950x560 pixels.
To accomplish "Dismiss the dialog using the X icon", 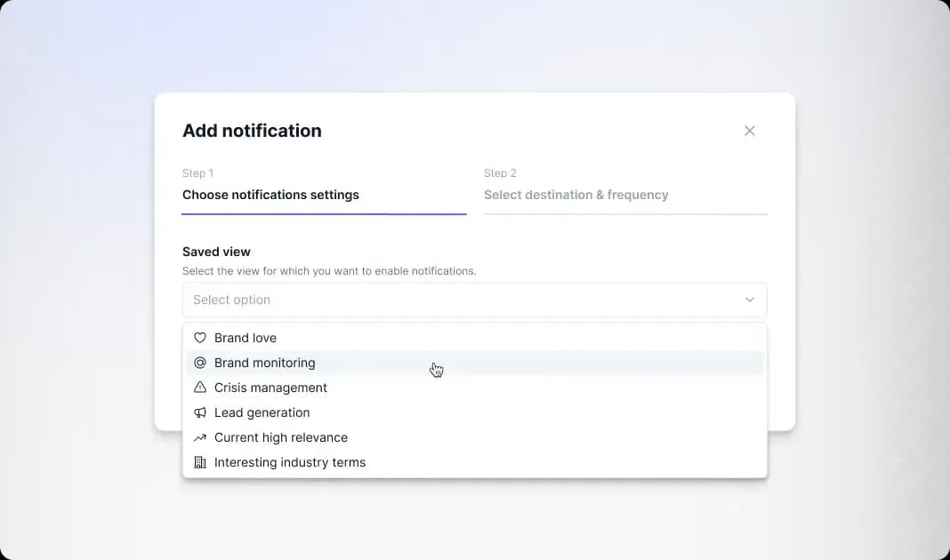I will 749,131.
